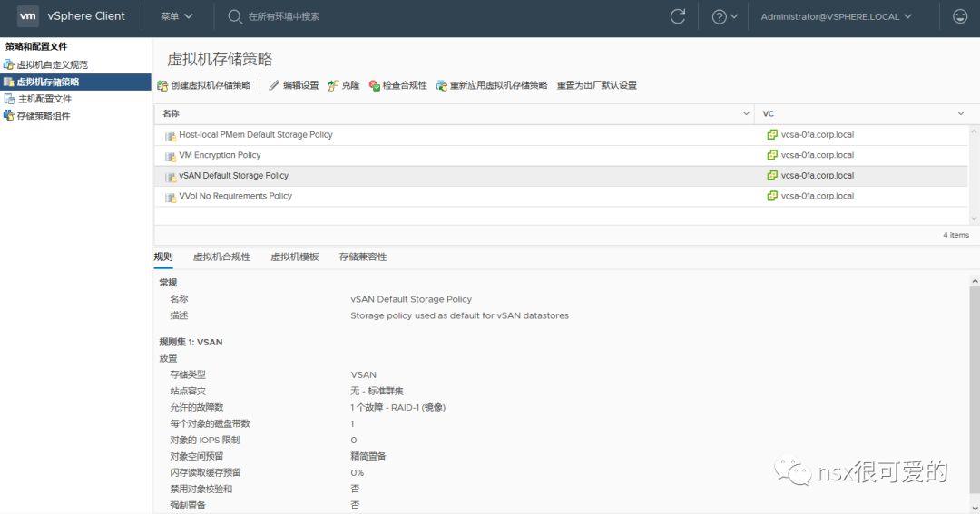
Task: Select VM Encryption Policy row
Action: point(561,156)
